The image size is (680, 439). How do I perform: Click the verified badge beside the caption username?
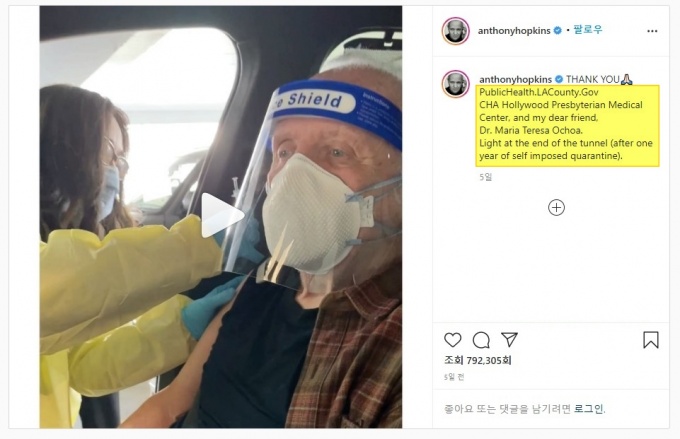558,78
